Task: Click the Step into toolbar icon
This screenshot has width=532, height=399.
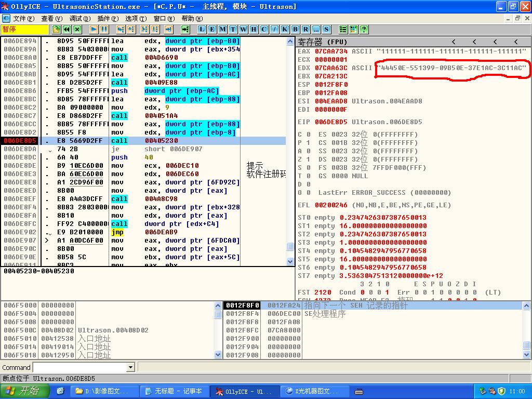Action: click(121, 30)
